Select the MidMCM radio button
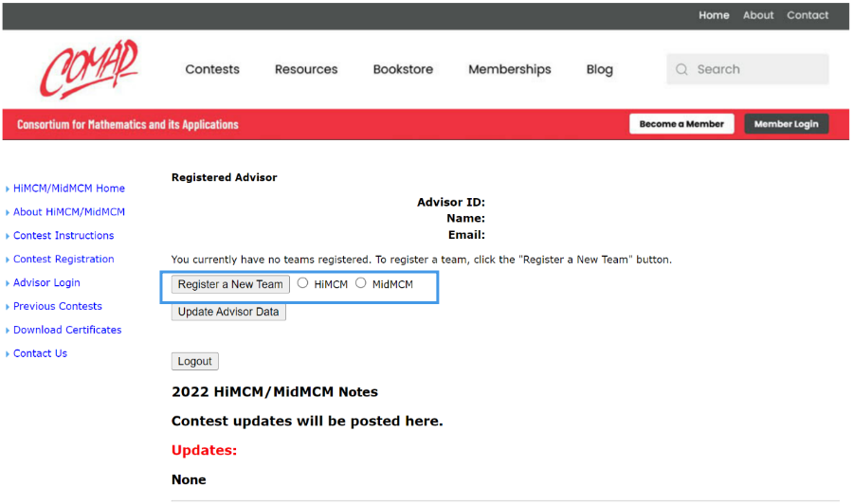The image size is (853, 504). 361,282
